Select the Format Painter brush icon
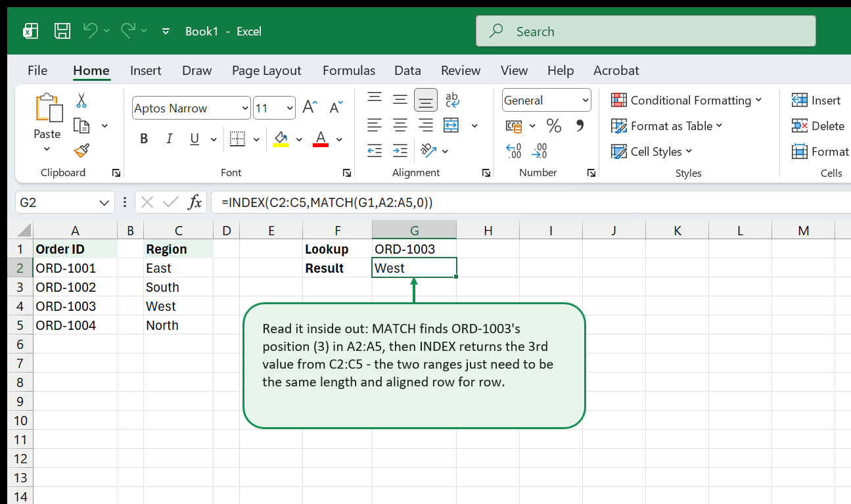 [81, 151]
